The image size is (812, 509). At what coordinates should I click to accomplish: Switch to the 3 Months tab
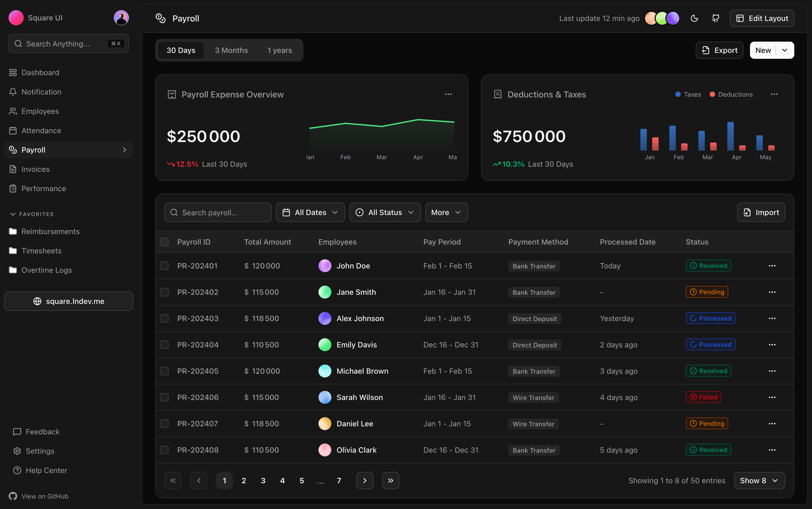(231, 50)
